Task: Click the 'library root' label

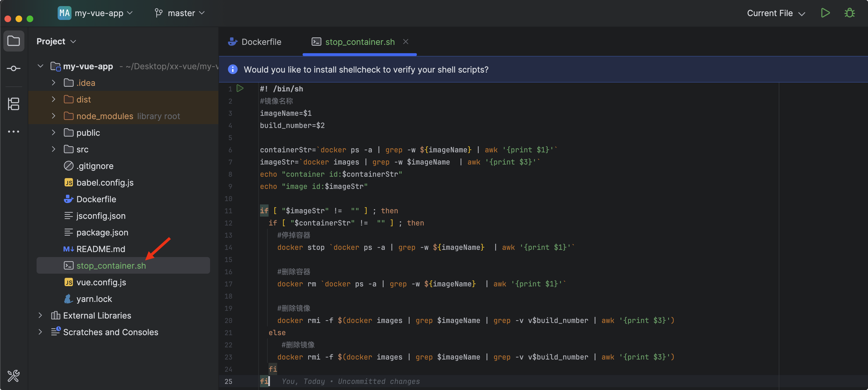Action: (158, 116)
